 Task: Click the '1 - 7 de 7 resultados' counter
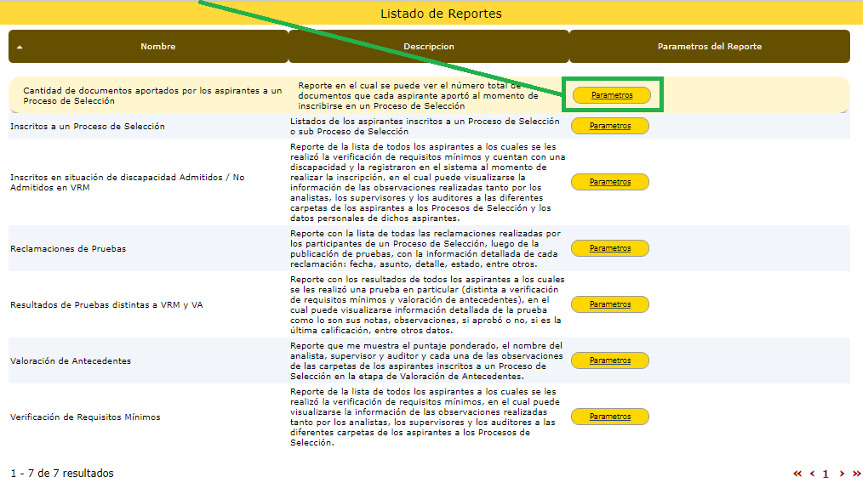tap(62, 473)
